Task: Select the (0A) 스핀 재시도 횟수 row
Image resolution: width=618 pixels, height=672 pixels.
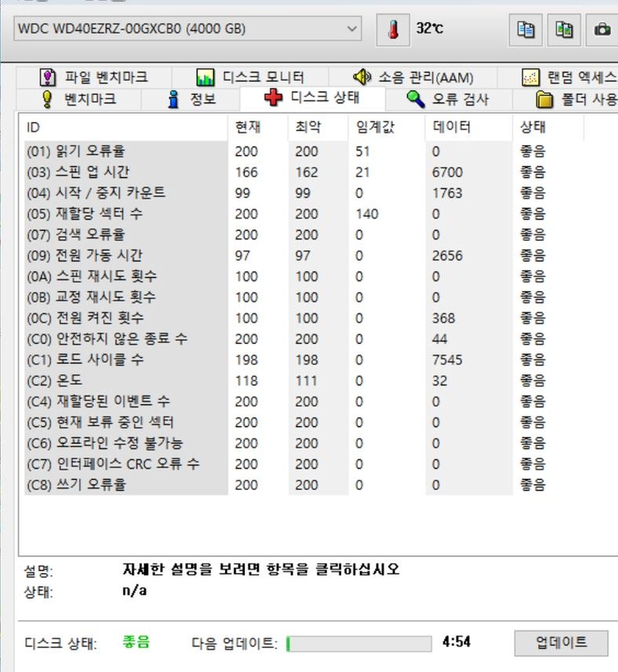Action: point(304,276)
